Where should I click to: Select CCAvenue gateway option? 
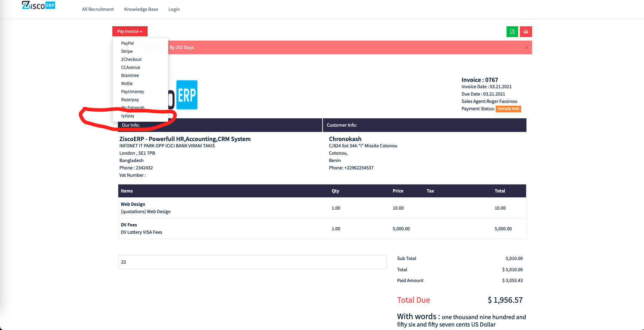click(130, 67)
